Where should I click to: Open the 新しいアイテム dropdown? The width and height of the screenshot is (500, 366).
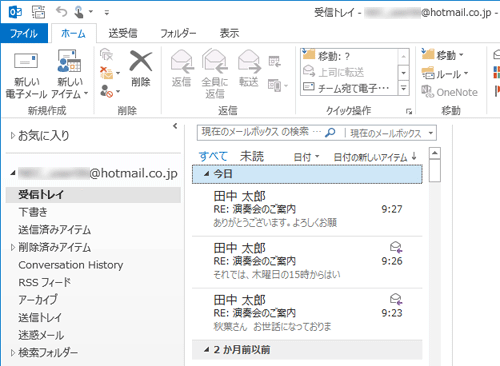tap(69, 75)
